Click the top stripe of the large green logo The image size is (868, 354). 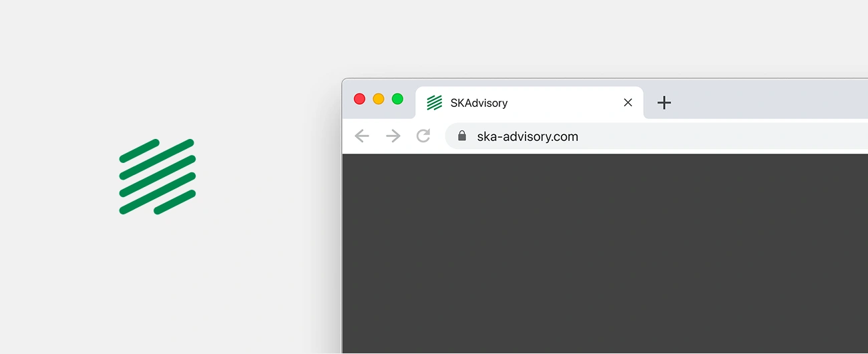140,150
